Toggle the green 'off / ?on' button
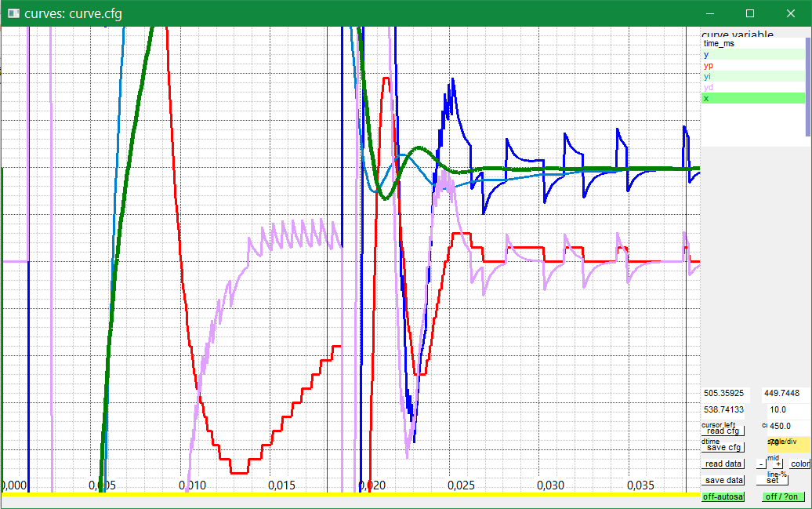This screenshot has height=509, width=812. (x=782, y=496)
